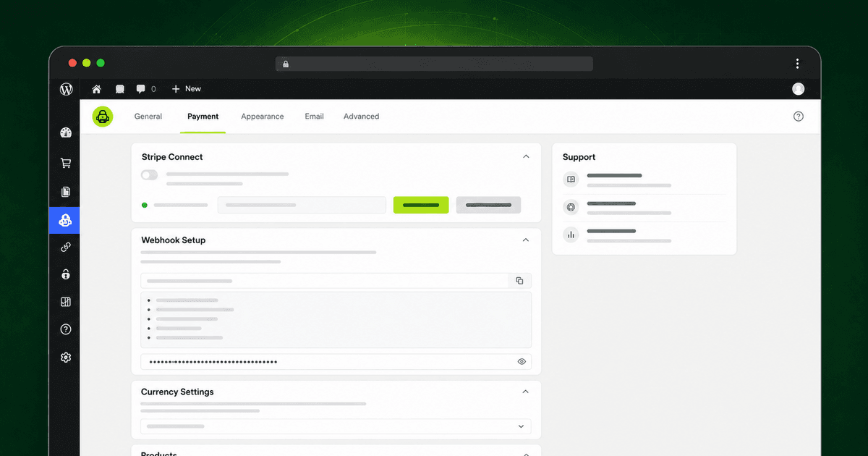Screen dimensions: 868x456
Task: Click the green status dot indicator
Action: click(x=145, y=205)
